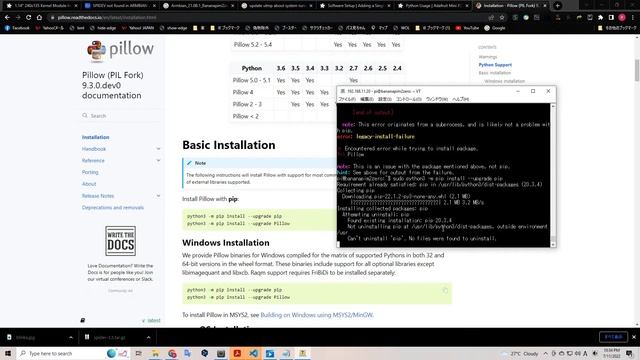Open the fourth (Control) menu in the terminal window
The image size is (640, 360).
[409, 99]
